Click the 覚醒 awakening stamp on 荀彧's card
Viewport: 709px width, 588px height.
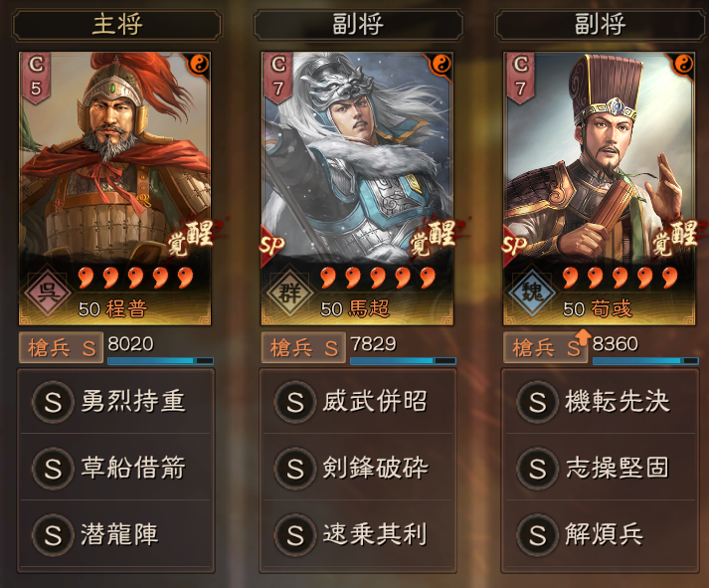(676, 238)
